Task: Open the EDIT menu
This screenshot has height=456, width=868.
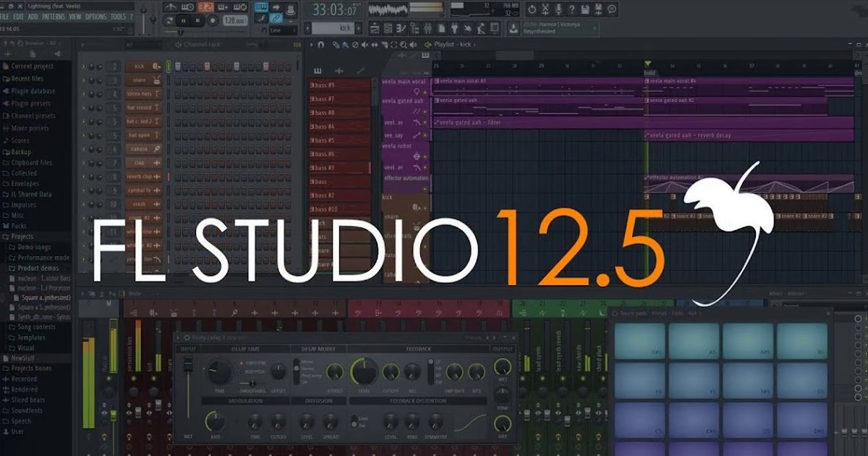Action: pyautogui.click(x=19, y=17)
